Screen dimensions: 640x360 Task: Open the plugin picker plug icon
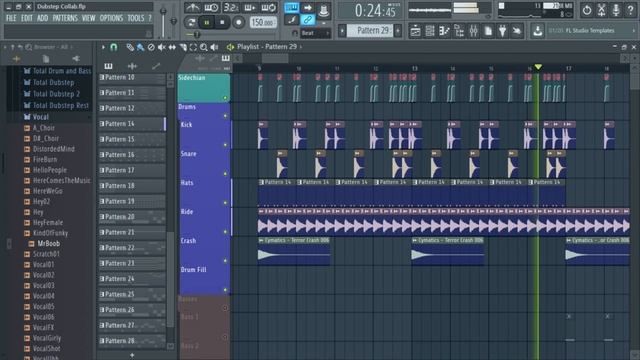point(502,31)
